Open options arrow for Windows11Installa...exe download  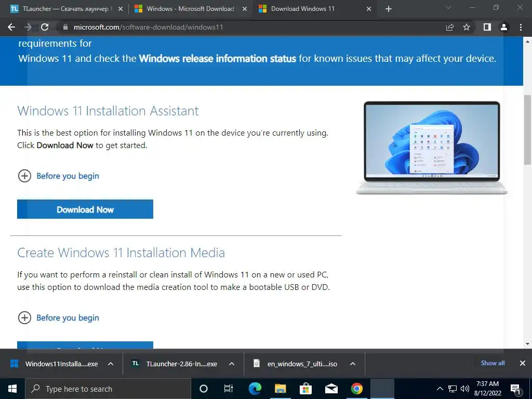(x=111, y=364)
